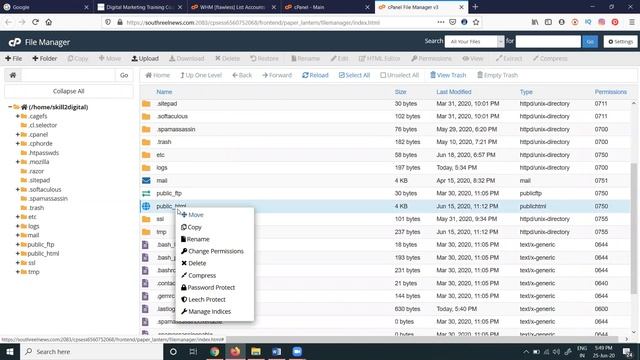
Task: Click the Collapse All button
Action: (x=69, y=91)
